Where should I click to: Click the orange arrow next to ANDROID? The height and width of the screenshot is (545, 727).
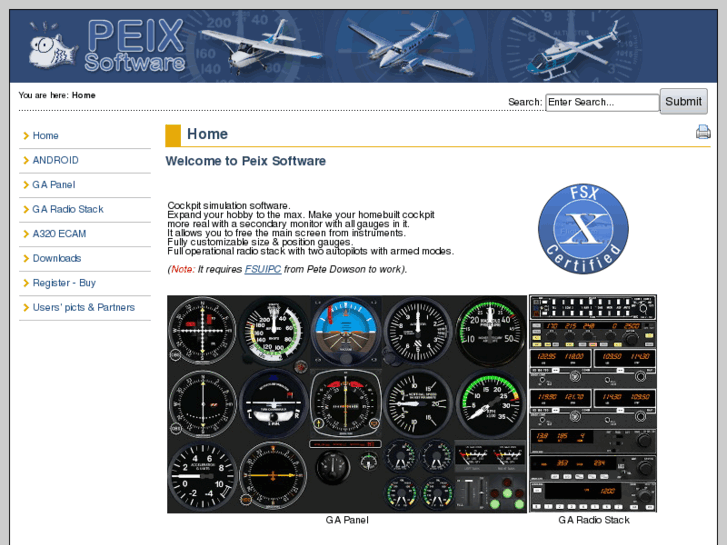[x=26, y=160]
